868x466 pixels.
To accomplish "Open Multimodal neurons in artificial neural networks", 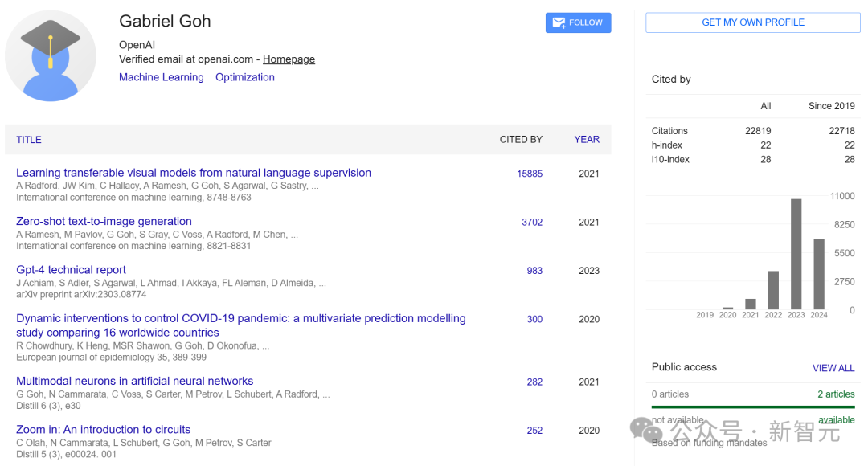I will coord(134,381).
